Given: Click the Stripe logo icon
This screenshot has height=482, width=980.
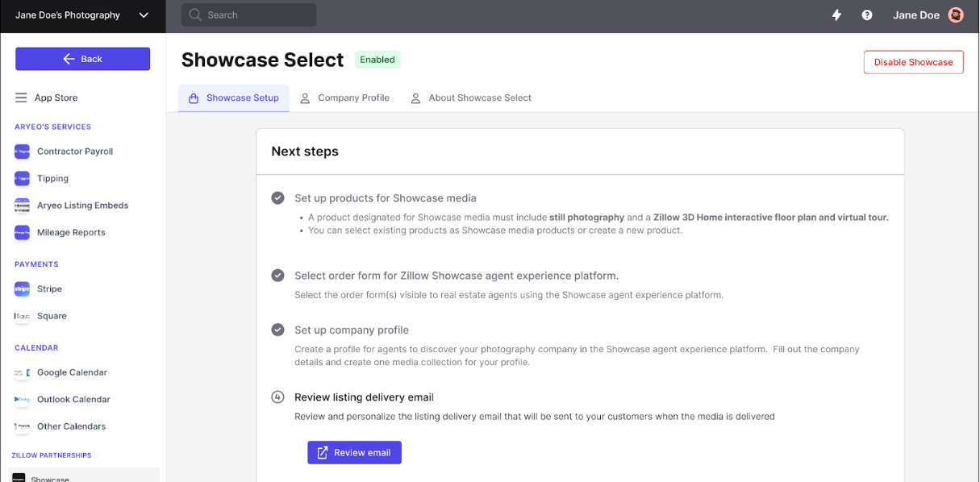Looking at the screenshot, I should (x=22, y=289).
